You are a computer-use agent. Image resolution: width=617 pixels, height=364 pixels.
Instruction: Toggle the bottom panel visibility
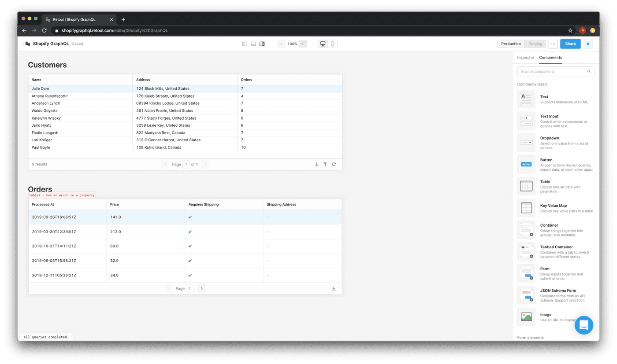[253, 44]
